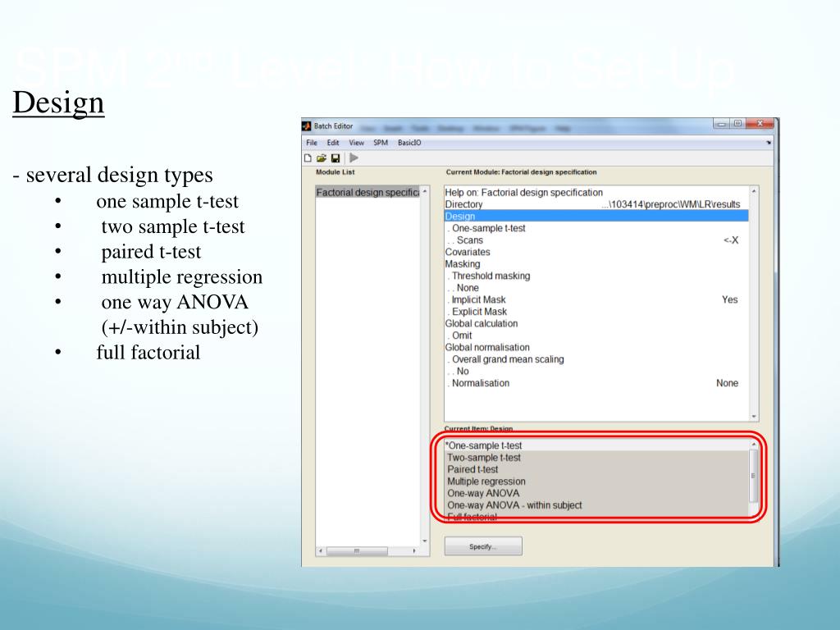Click the Module List scroll down arrow
This screenshot has height=630, width=840.
[x=425, y=541]
